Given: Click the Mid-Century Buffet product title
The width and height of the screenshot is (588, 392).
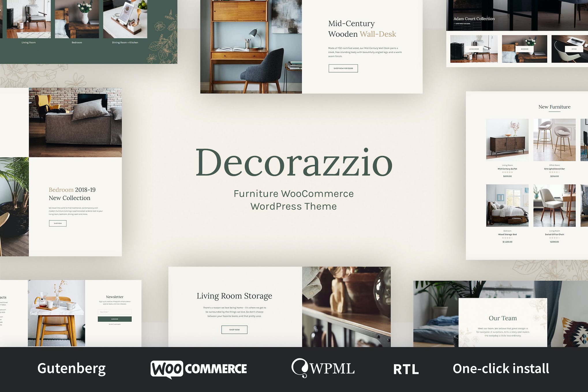Looking at the screenshot, I should [507, 169].
